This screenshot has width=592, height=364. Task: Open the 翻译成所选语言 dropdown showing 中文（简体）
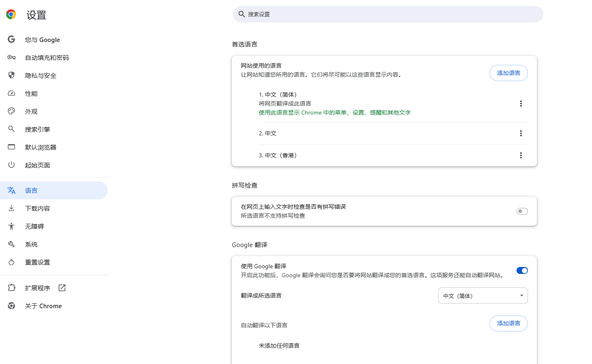pos(483,296)
